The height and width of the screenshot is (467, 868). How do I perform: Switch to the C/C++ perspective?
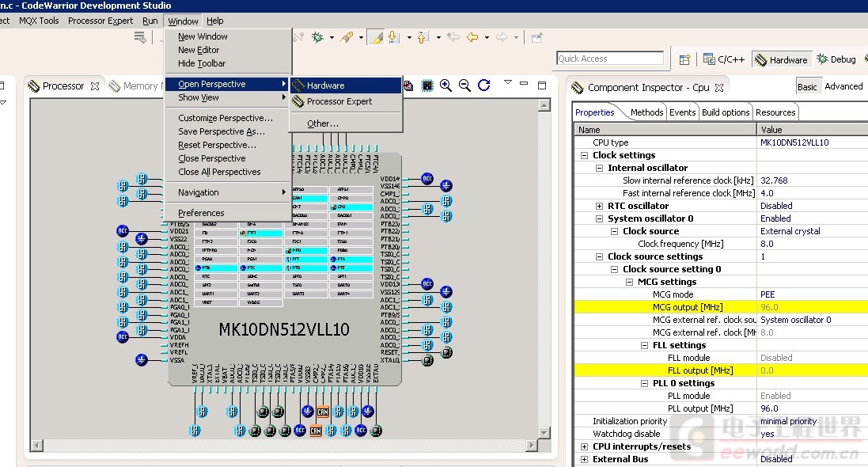coord(724,59)
